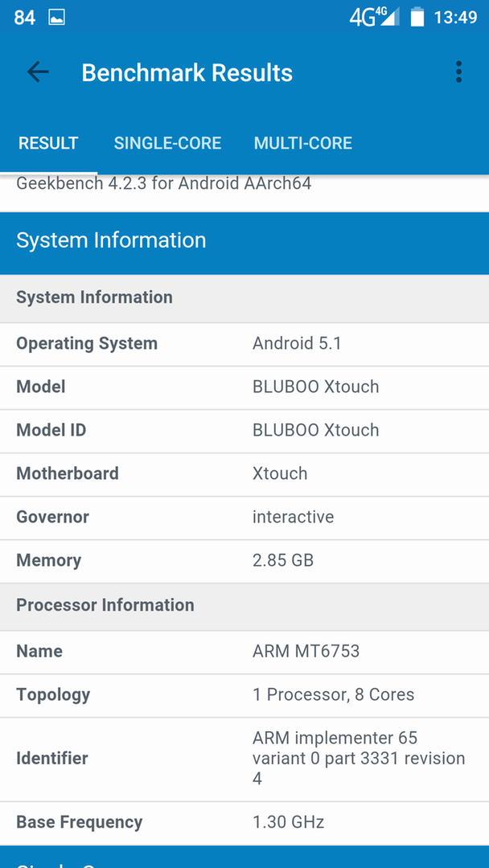Tap the back arrow icon

click(x=38, y=72)
